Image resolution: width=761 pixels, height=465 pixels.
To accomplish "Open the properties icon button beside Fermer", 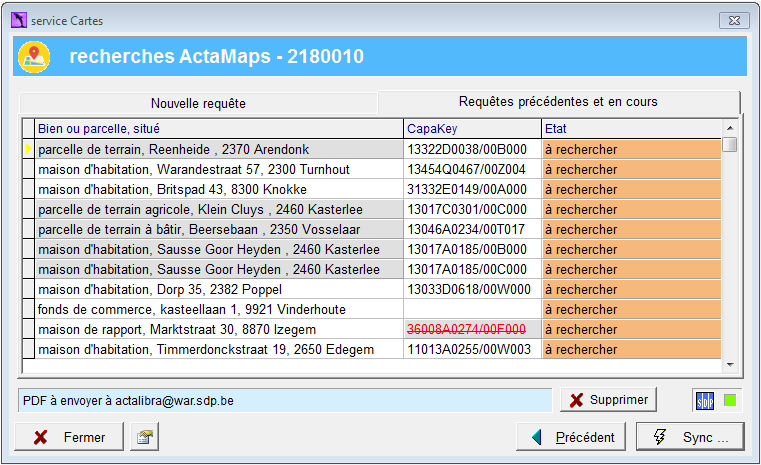I will (145, 437).
